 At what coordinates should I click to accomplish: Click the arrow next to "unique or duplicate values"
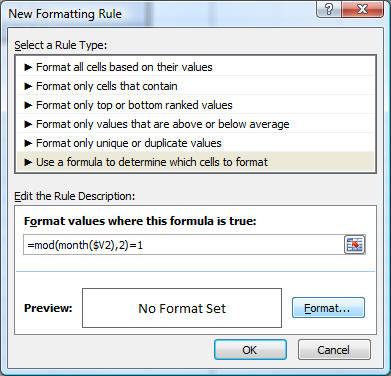tap(28, 143)
